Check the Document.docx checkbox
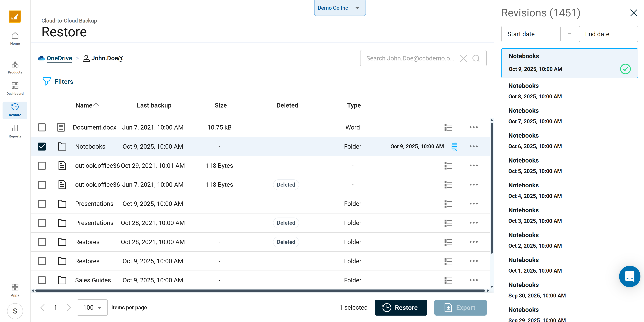 (x=42, y=128)
